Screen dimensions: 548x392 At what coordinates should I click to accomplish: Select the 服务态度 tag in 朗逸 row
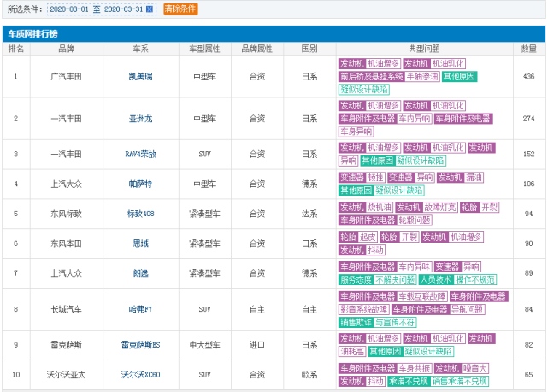click(358, 279)
